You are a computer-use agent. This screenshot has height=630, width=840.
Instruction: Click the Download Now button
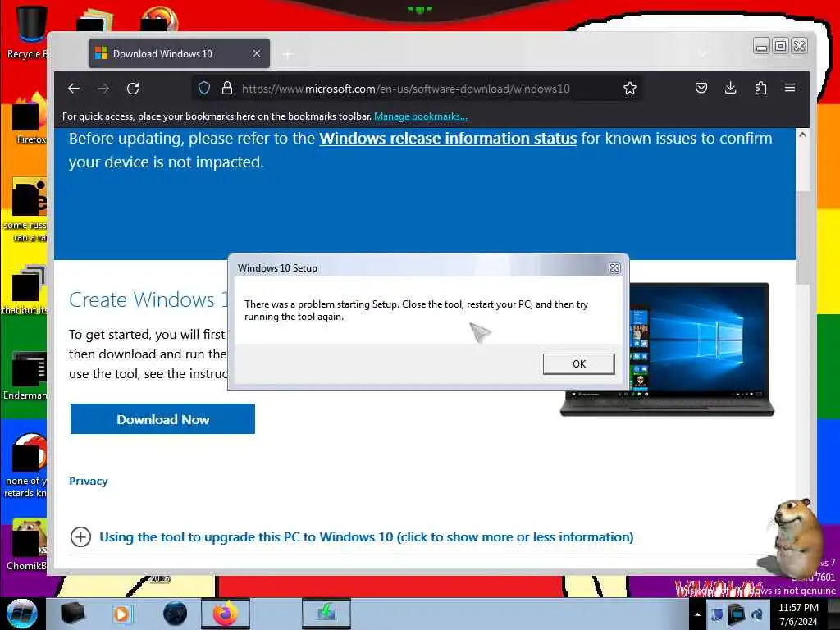[x=162, y=419]
